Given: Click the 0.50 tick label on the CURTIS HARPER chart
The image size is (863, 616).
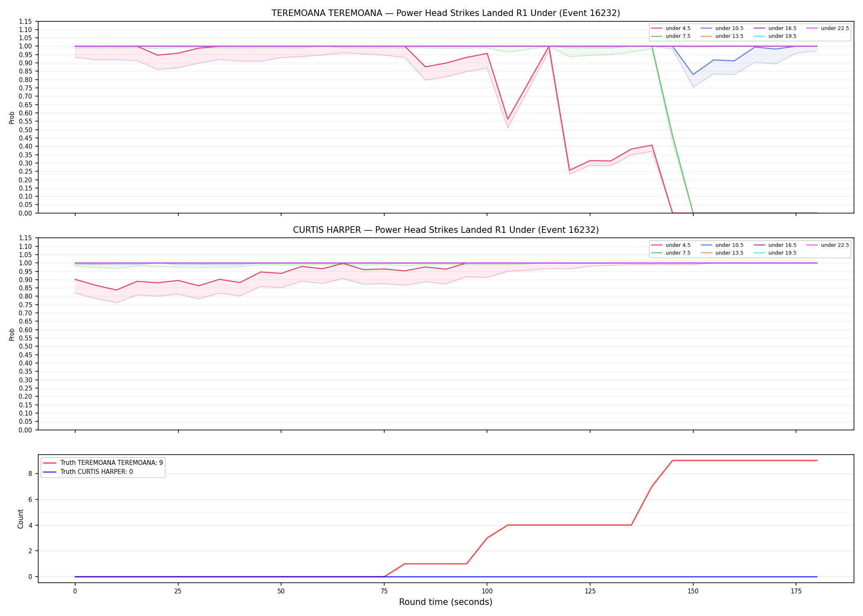Looking at the screenshot, I should pyautogui.click(x=25, y=347).
